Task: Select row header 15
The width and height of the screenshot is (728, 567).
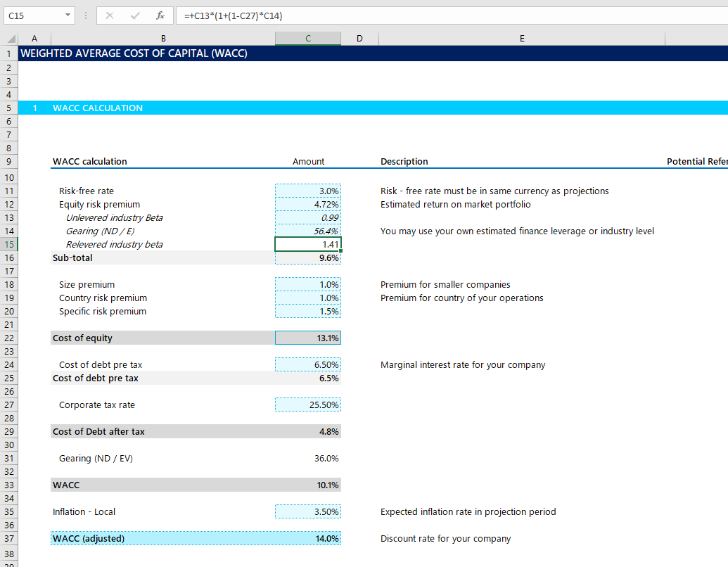Action: pos(8,244)
